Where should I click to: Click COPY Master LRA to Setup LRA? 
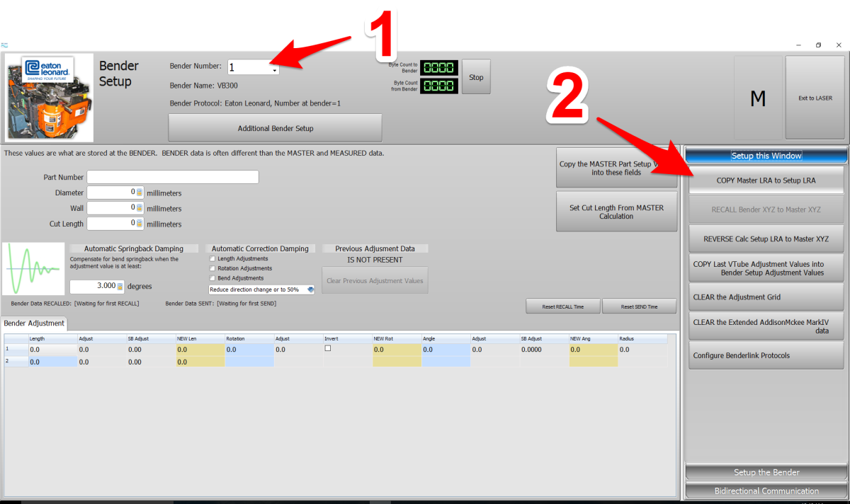[x=766, y=181]
